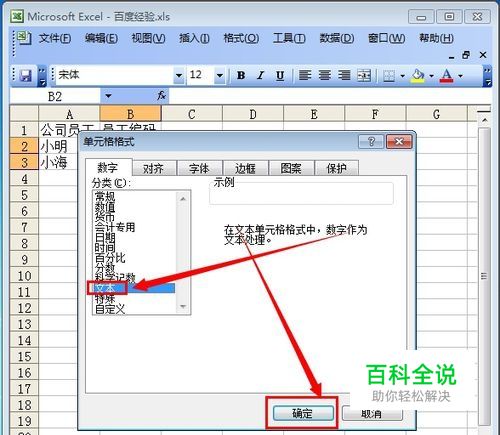
Task: Click the Excel workbook icon in menu bar
Action: click(x=24, y=38)
